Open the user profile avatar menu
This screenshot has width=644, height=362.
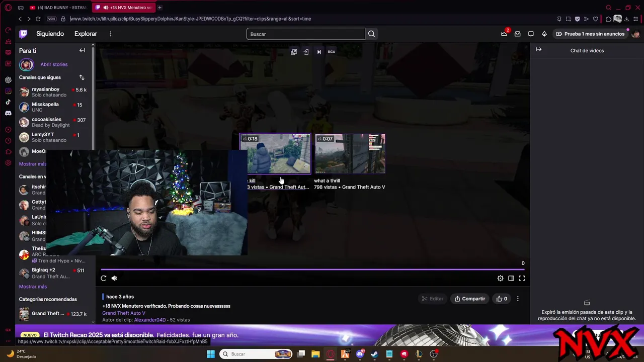pos(635,34)
